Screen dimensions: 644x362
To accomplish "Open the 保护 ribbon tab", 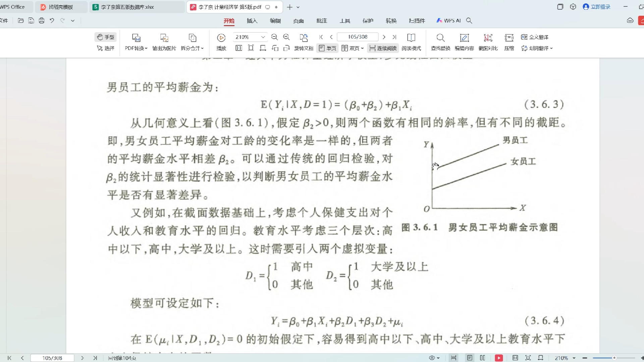I will point(368,21).
